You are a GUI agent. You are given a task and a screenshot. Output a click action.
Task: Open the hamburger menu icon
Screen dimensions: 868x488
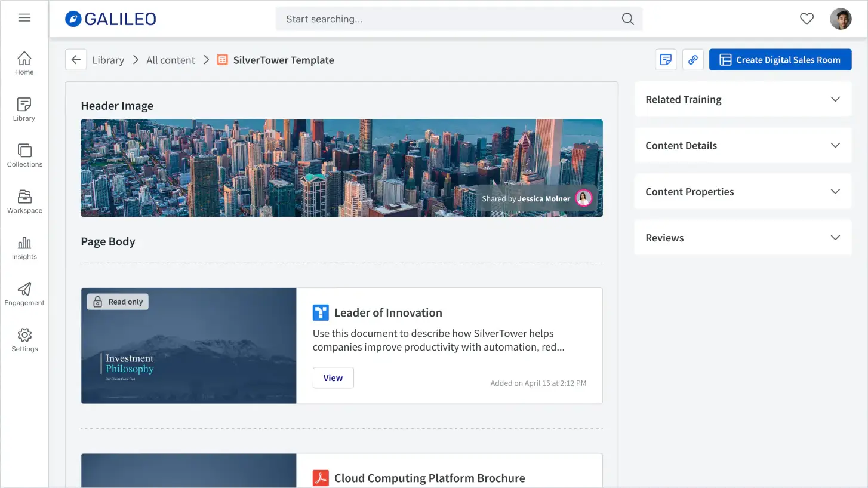(x=24, y=18)
